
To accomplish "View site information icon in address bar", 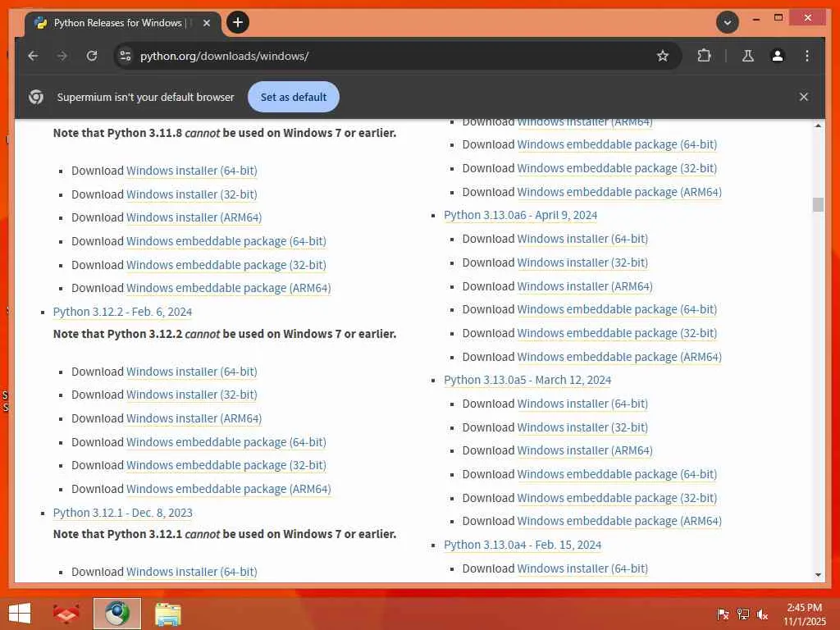I will point(126,56).
